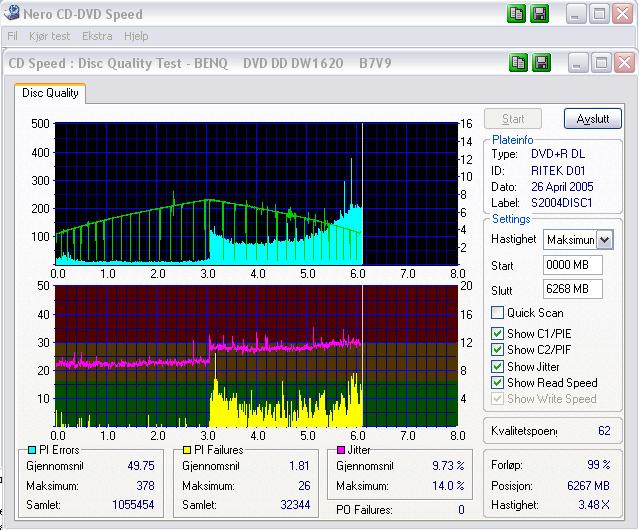The width and height of the screenshot is (640, 530).
Task: Close the Disc Quality Test window
Action: (x=624, y=62)
